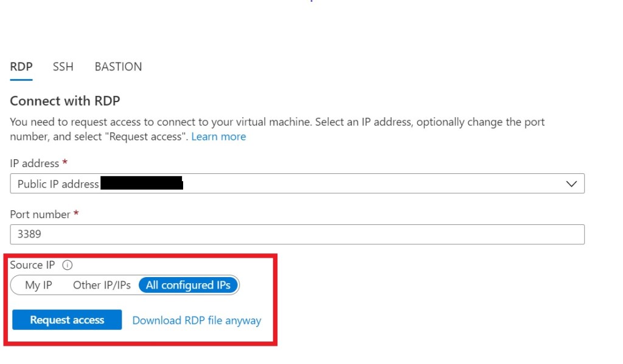Click the Connect with RDP heading
The width and height of the screenshot is (623, 364).
click(65, 101)
